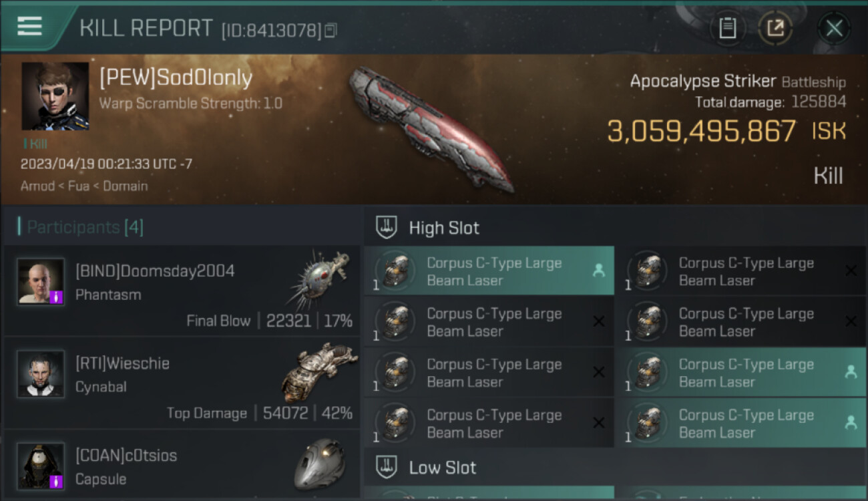Close the kill report window

pos(834,28)
